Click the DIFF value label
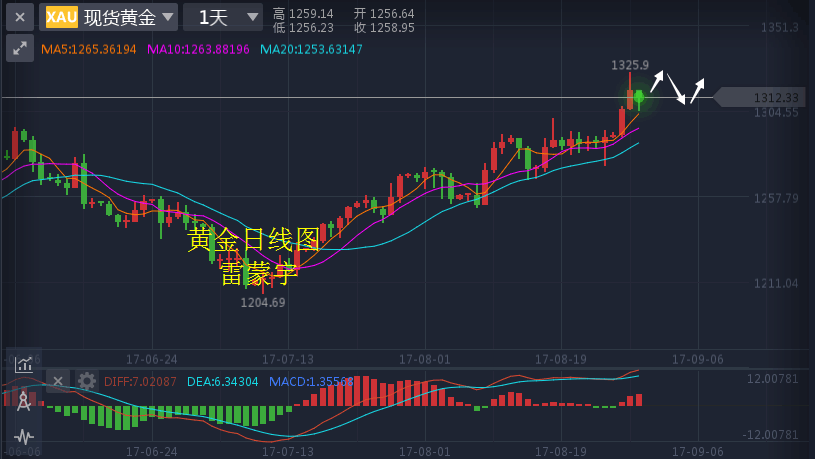The width and height of the screenshot is (815, 459). [x=140, y=381]
